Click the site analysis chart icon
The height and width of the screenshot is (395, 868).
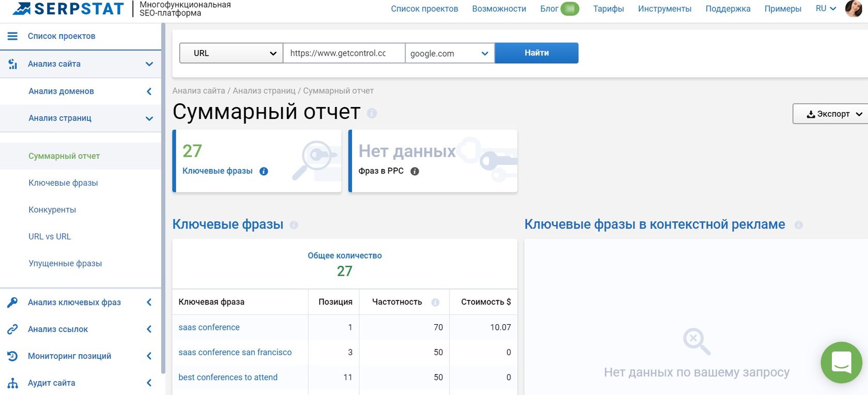pyautogui.click(x=13, y=64)
